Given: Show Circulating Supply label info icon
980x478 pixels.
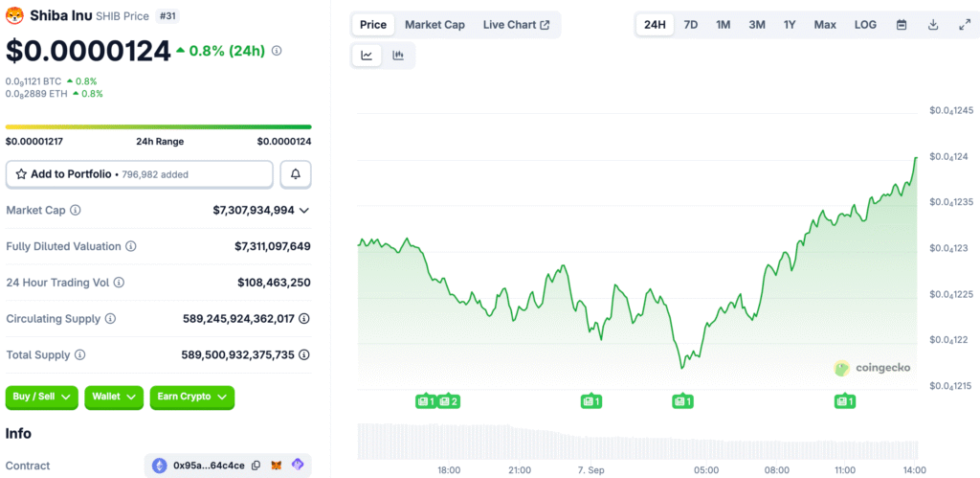Looking at the screenshot, I should click(x=110, y=319).
